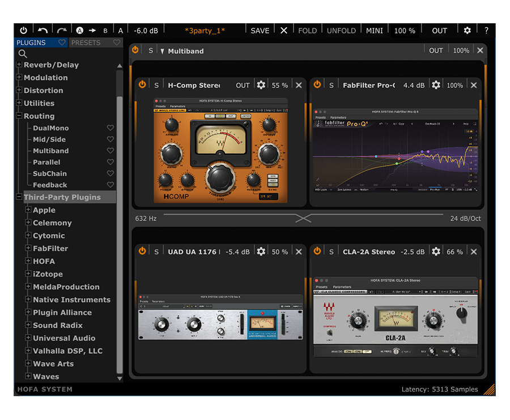510x420 pixels.
Task: Expand the Reverb/Delay category
Action: pos(19,65)
